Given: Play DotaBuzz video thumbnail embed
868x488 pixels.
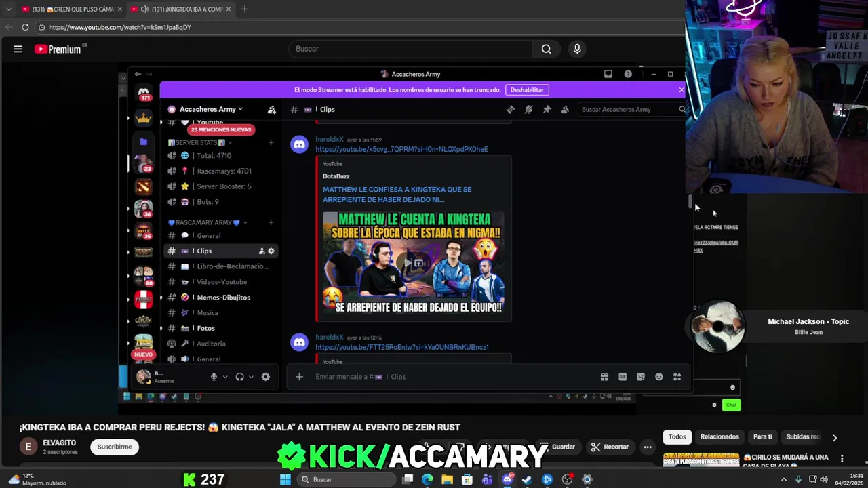Looking at the screenshot, I should [414, 264].
